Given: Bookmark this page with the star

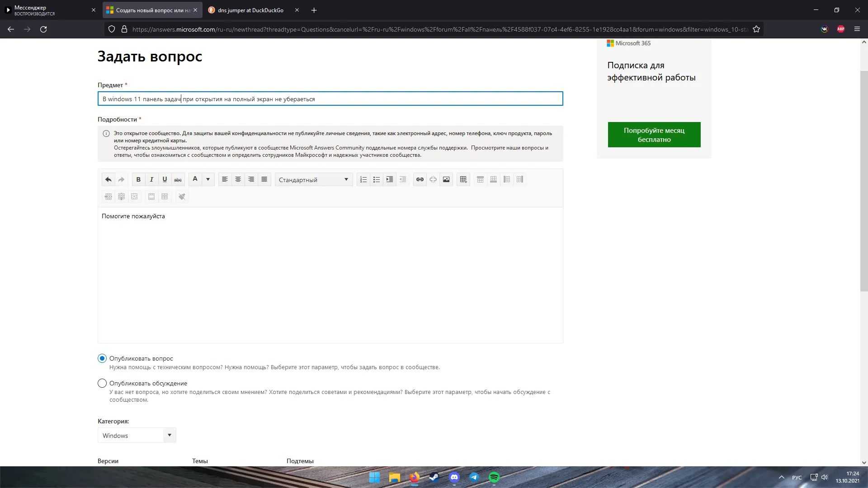Looking at the screenshot, I should point(756,29).
